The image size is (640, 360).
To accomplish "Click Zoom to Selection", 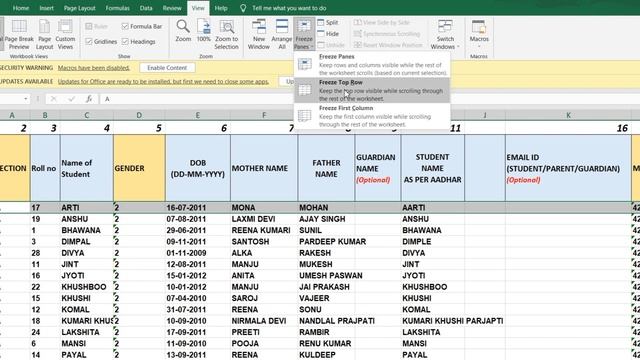I will (226, 35).
